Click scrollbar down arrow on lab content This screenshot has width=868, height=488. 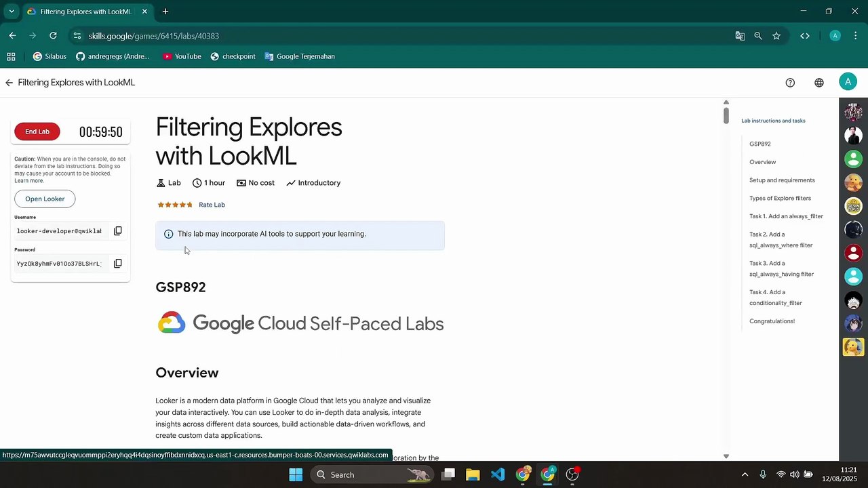pos(726,457)
